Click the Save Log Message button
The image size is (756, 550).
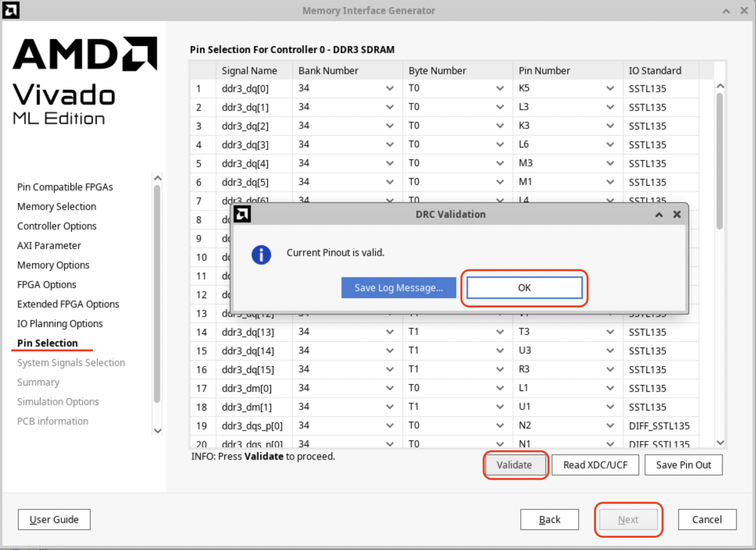(399, 288)
